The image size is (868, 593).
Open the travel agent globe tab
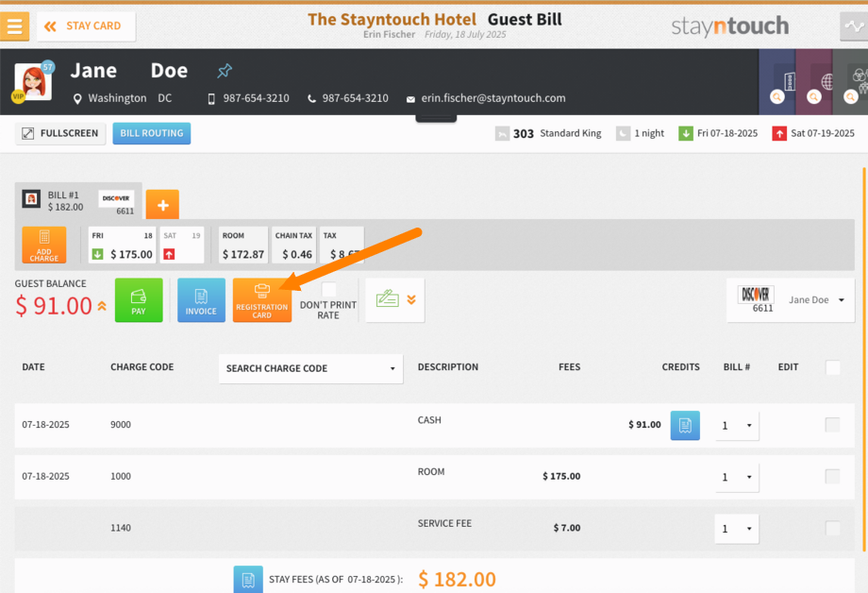(813, 82)
